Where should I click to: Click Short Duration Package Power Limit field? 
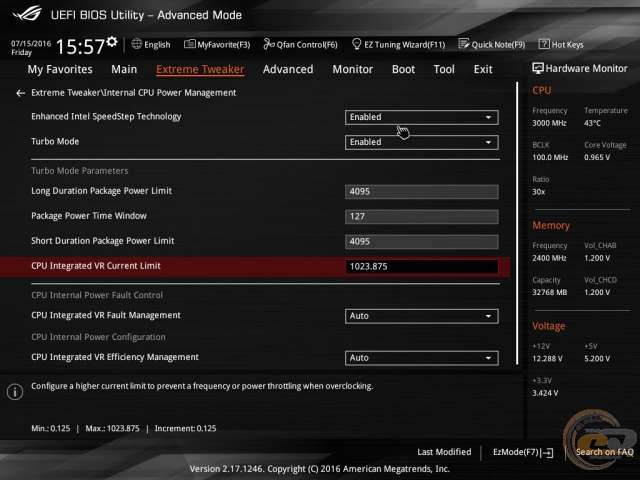pos(422,242)
